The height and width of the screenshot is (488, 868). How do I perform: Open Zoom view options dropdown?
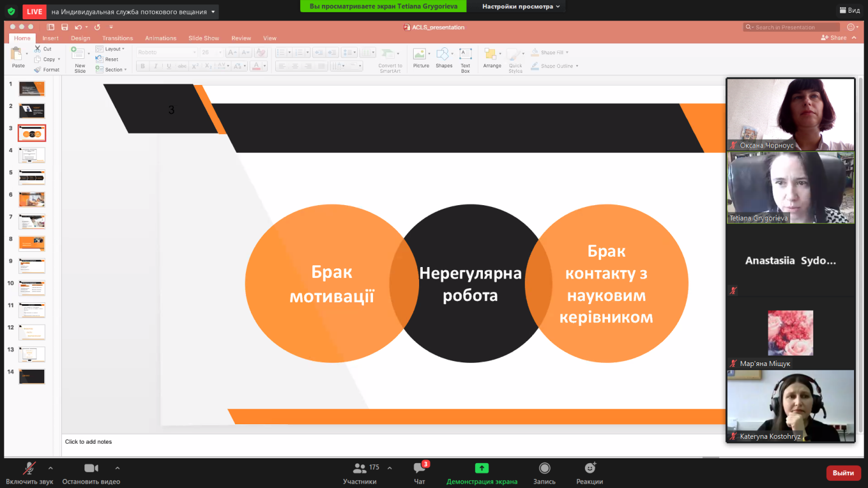521,7
